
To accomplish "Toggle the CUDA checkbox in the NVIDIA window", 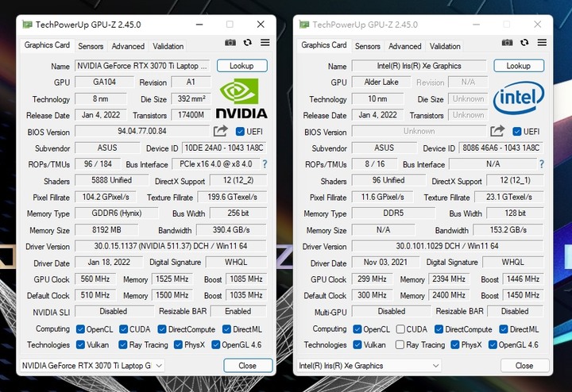I will pyautogui.click(x=124, y=329).
